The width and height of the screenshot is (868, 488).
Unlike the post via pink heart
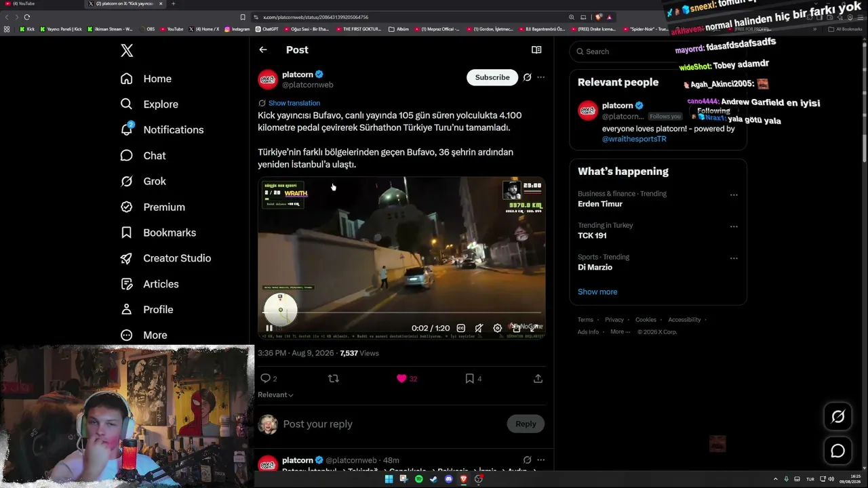401,378
